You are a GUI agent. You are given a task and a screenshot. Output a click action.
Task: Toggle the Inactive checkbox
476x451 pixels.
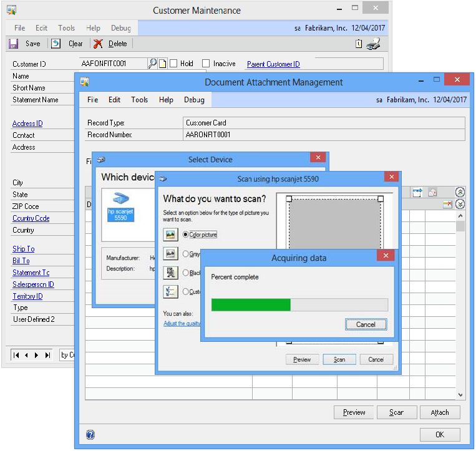(x=206, y=64)
